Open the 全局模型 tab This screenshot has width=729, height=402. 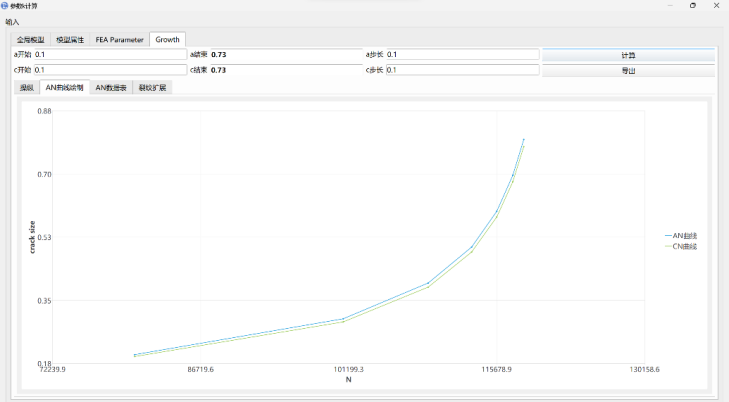tap(31, 40)
